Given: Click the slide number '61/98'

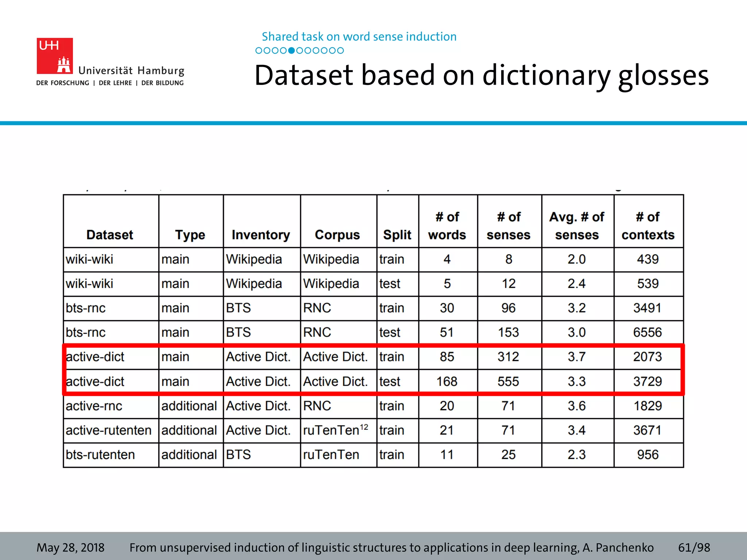Looking at the screenshot, I should [694, 548].
